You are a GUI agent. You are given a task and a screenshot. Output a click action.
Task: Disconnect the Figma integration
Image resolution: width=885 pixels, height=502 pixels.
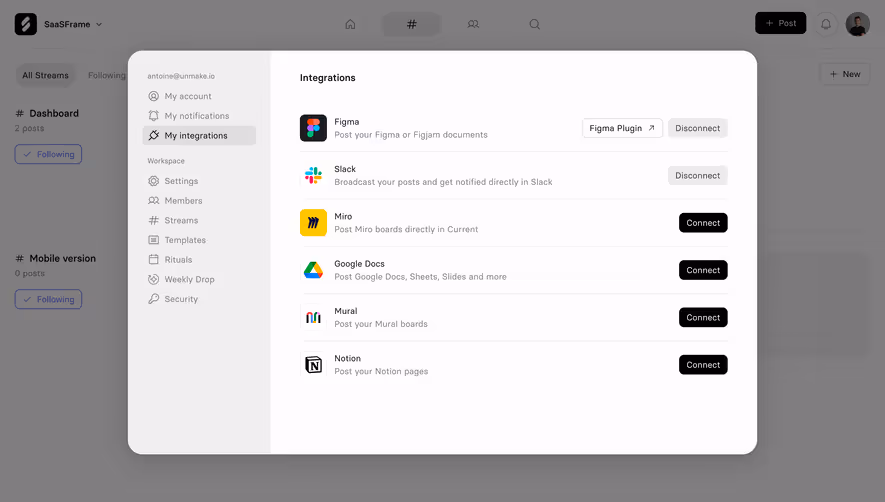tap(698, 128)
